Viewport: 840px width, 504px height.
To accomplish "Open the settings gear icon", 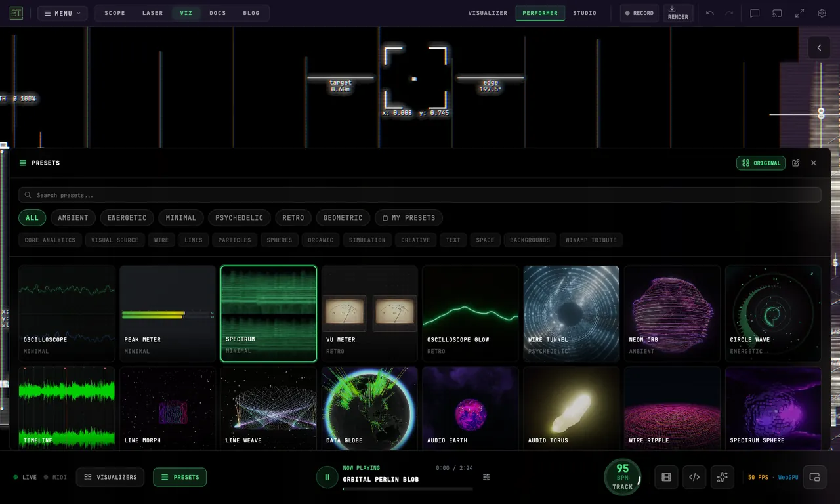I will tap(822, 13).
